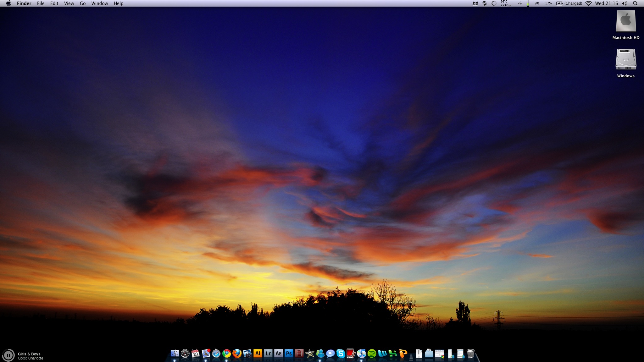The image size is (644, 362).
Task: Click the Spotlight search magnifier
Action: 635,3
